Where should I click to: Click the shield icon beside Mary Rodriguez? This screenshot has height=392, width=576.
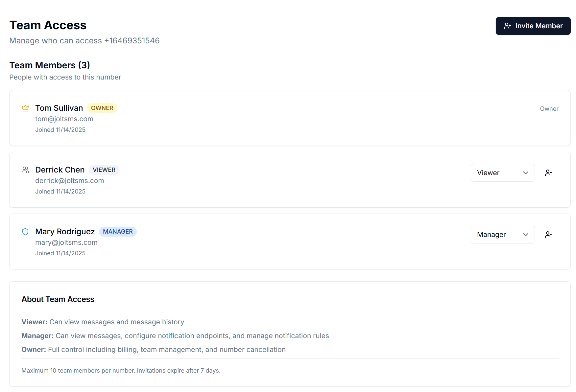(25, 232)
